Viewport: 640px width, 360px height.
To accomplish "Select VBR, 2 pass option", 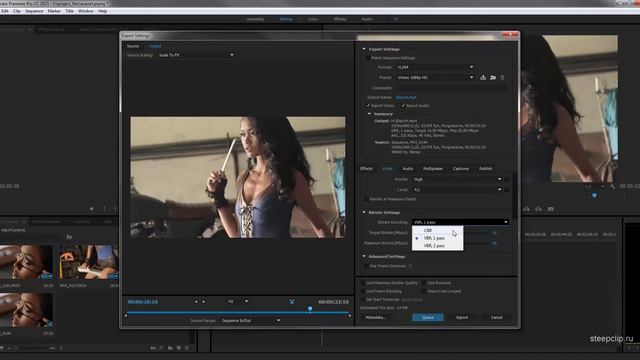I will coord(438,246).
